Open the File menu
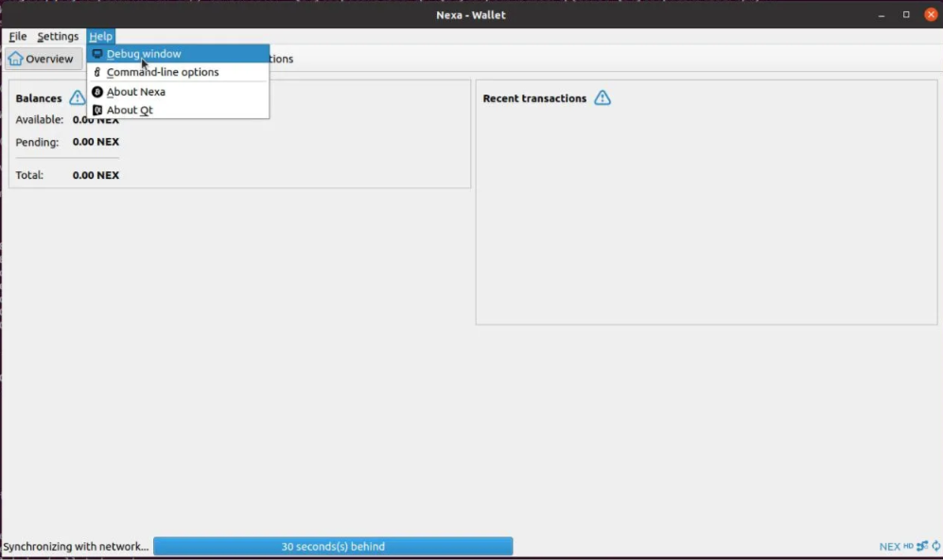Screen dimensions: 943x560 [x=18, y=37]
